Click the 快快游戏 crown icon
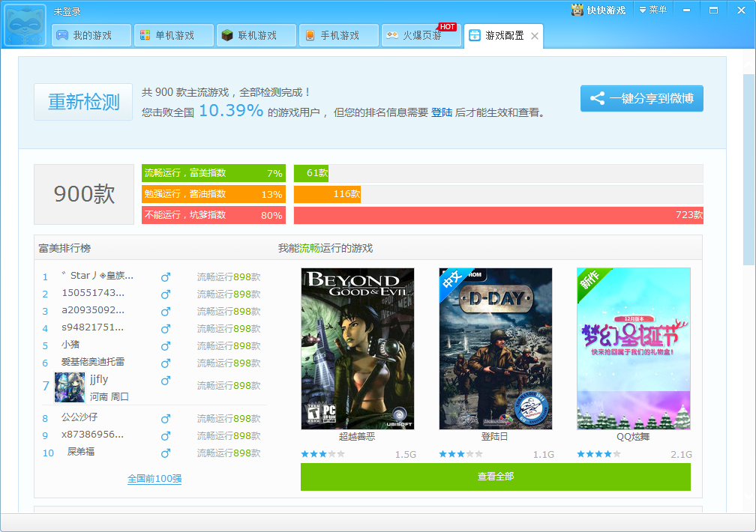This screenshot has width=756, height=532. pos(577,10)
